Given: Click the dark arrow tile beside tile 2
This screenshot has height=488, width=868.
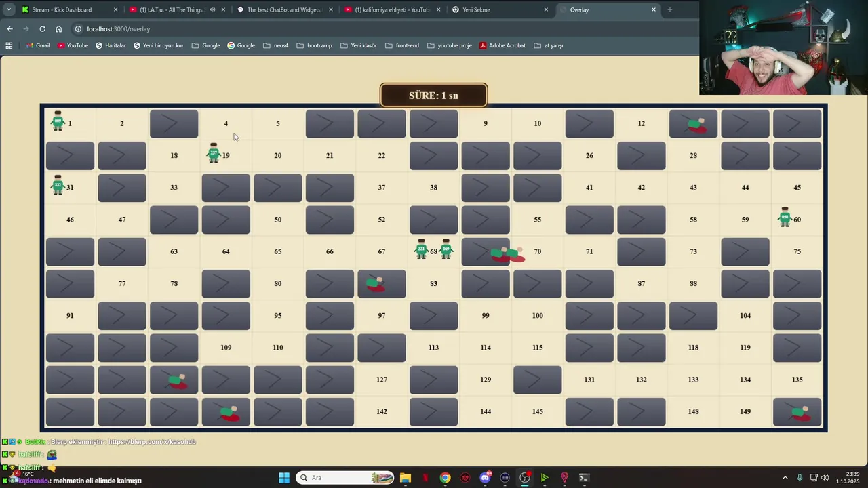Looking at the screenshot, I should click(x=174, y=124).
